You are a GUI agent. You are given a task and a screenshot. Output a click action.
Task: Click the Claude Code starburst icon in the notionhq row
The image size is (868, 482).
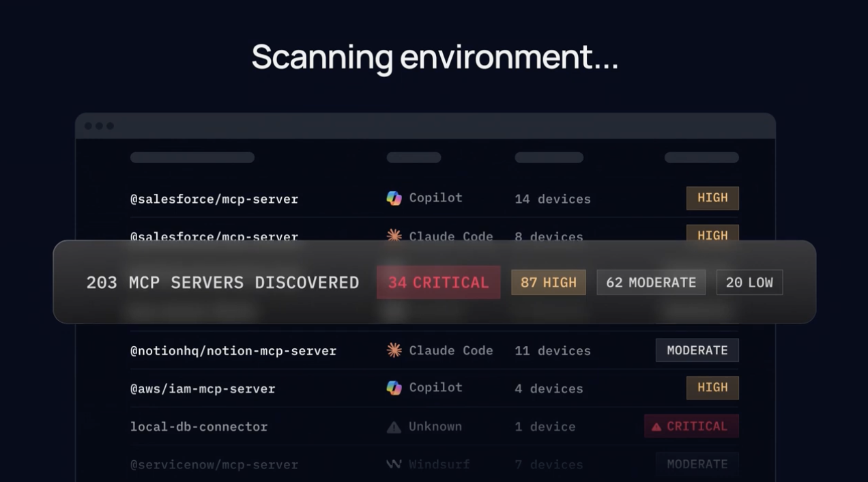coord(394,350)
